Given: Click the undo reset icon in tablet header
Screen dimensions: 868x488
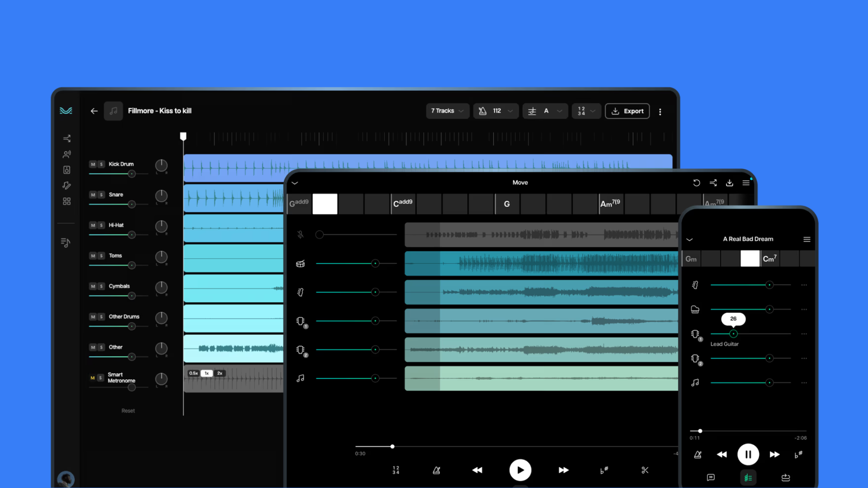Looking at the screenshot, I should pos(697,183).
